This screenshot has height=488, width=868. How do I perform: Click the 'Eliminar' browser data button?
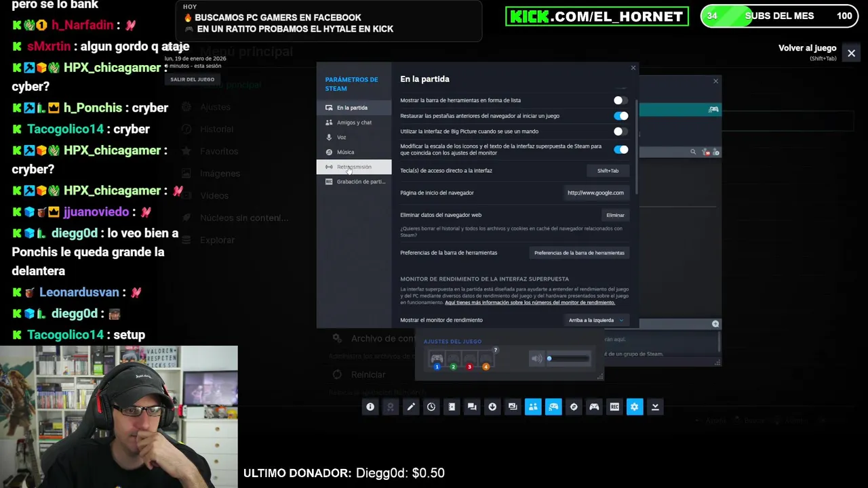[x=615, y=215]
